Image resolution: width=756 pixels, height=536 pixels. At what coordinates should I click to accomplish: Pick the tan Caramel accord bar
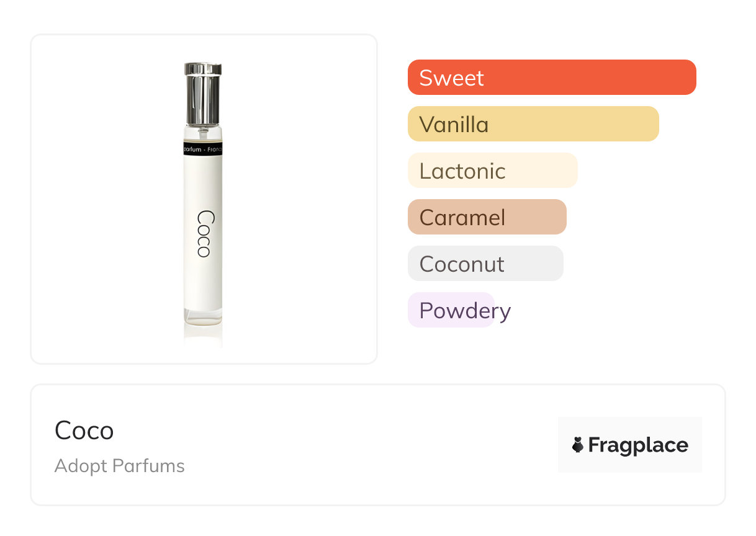487,217
